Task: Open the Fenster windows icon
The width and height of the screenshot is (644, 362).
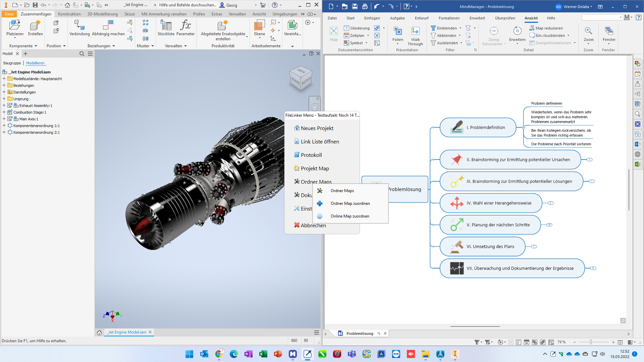Action: [609, 31]
